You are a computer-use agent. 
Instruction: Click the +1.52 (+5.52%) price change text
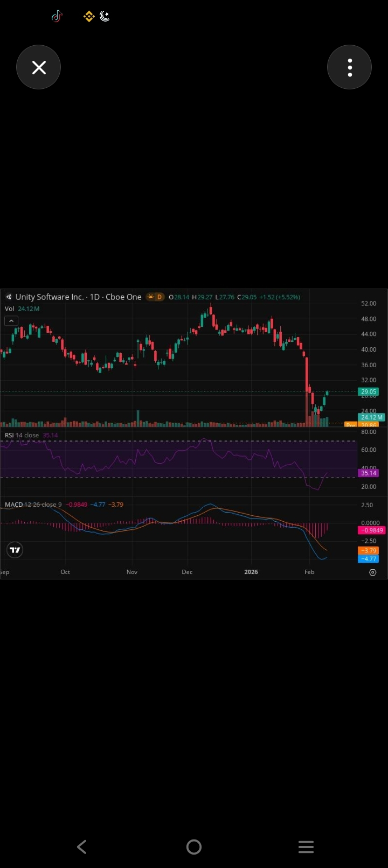point(280,297)
